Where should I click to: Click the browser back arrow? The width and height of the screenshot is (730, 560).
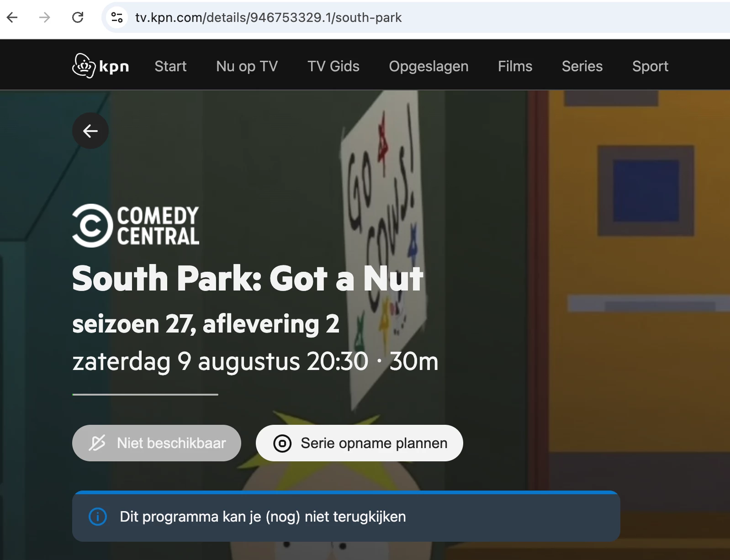tap(12, 17)
